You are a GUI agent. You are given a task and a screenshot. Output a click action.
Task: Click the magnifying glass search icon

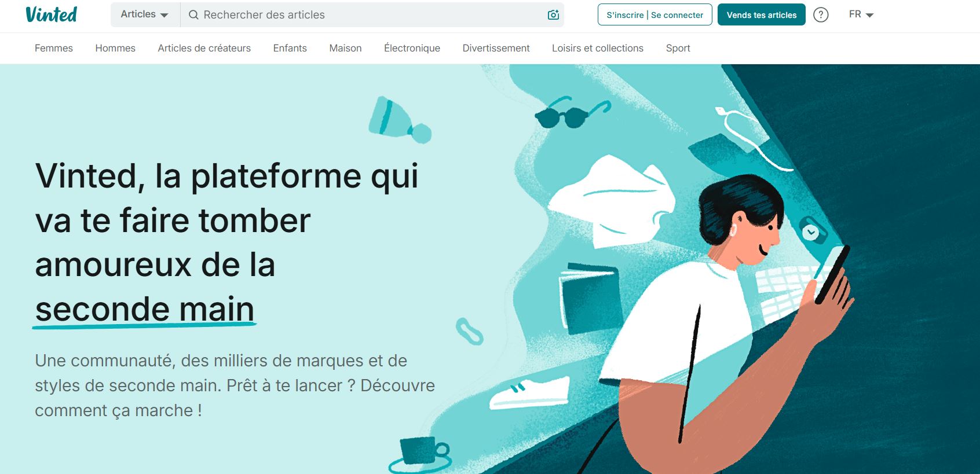click(x=193, y=15)
